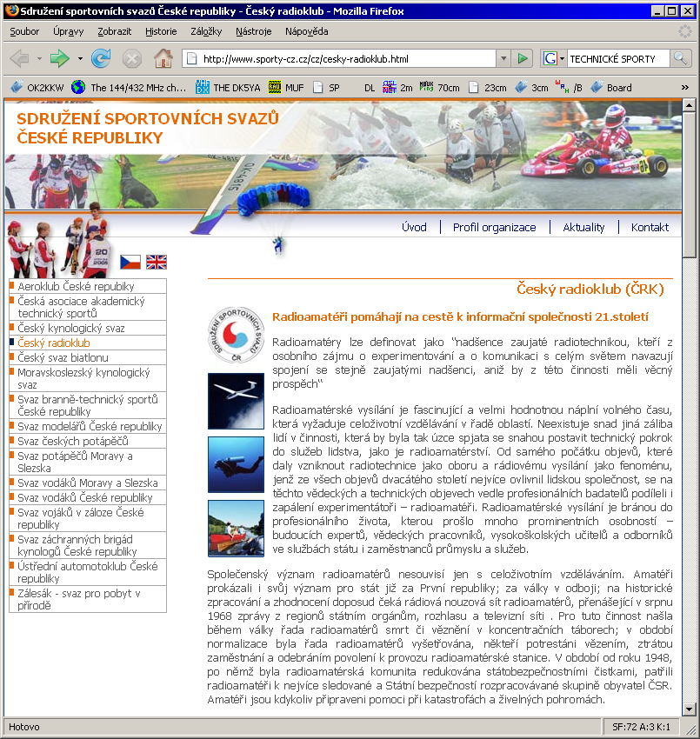This screenshot has width=700, height=739.
Task: Open the MUF bookmark
Action: [x=286, y=87]
